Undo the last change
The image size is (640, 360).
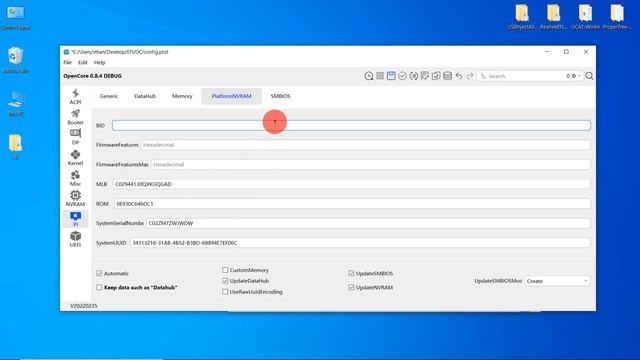(x=459, y=76)
